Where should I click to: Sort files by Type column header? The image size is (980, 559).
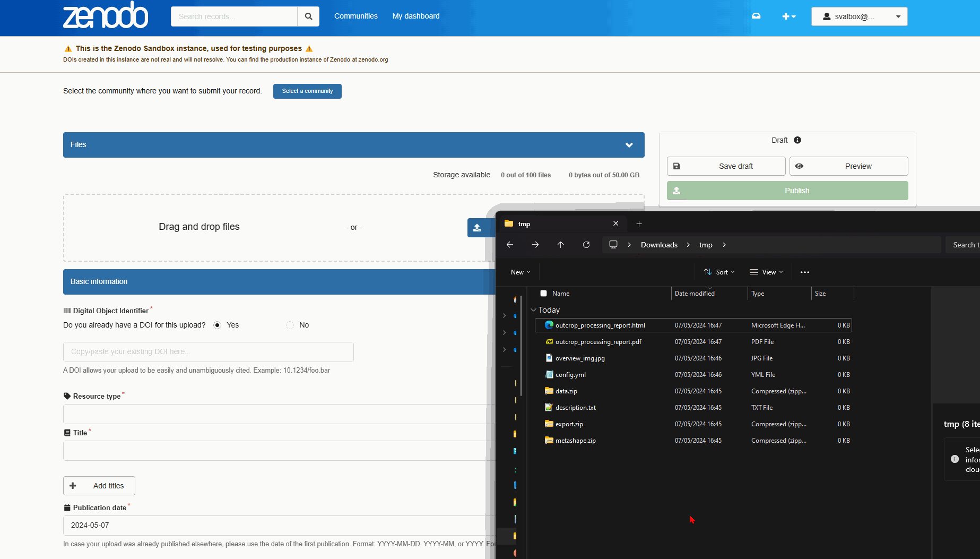pyautogui.click(x=779, y=294)
